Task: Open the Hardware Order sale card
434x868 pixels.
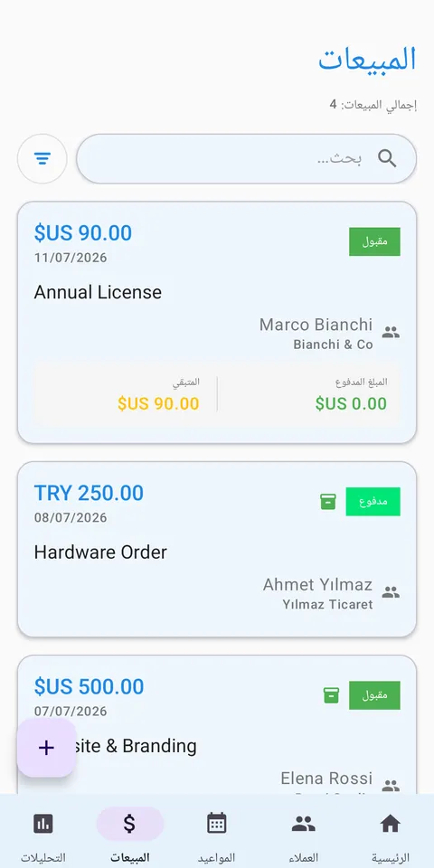Action: [x=217, y=549]
